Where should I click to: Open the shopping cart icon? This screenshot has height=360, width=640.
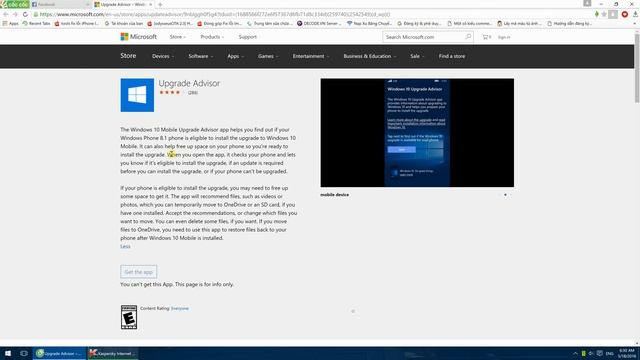486,37
